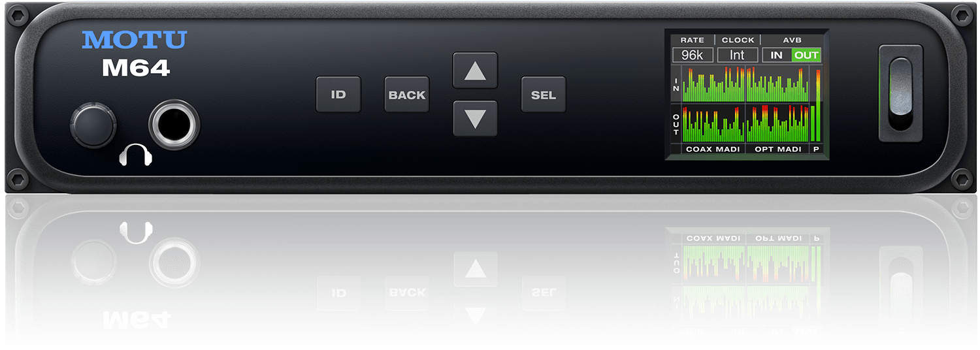The image size is (980, 350).
Task: Click the bottom-left hex screw
Action: 18,178
